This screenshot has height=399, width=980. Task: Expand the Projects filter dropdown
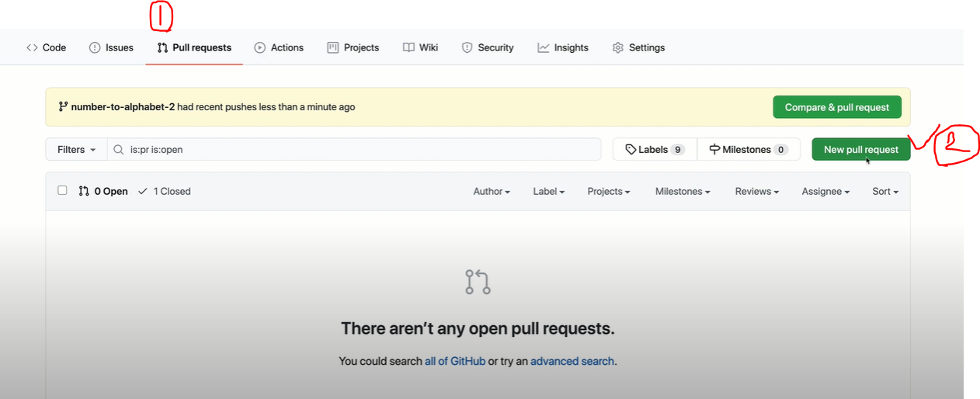tap(609, 191)
